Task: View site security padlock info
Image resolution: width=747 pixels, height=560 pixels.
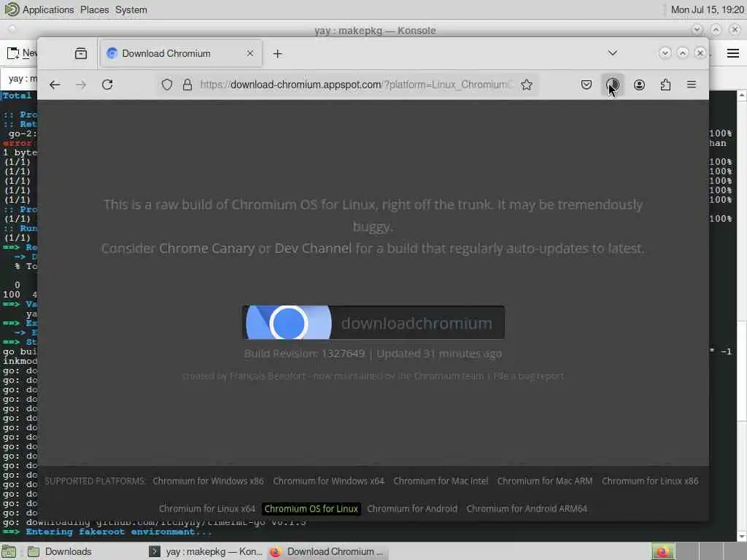Action: click(x=187, y=85)
